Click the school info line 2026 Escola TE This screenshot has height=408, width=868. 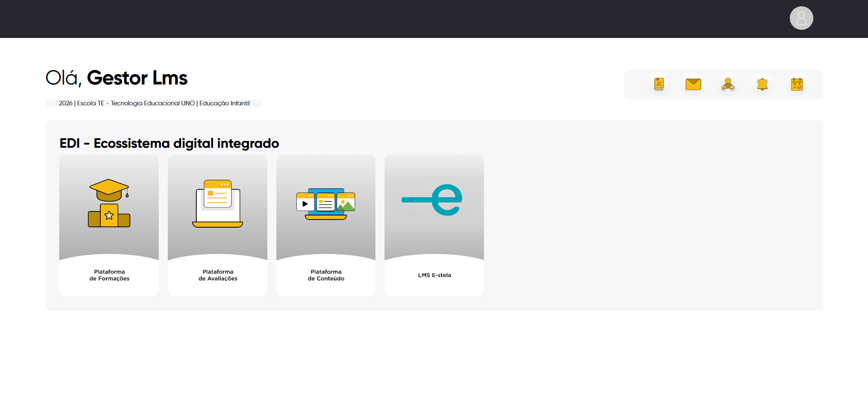(x=154, y=103)
